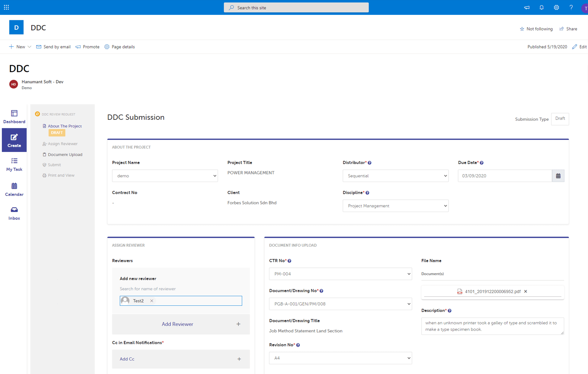This screenshot has width=588, height=374.
Task: Click DDC REVIEW REQUEST heading
Action: (x=58, y=114)
